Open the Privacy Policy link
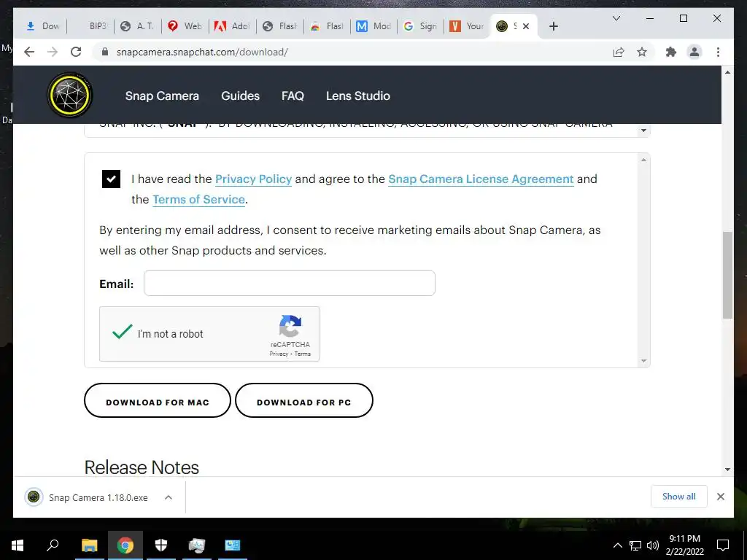Viewport: 747px width, 560px height. [253, 179]
